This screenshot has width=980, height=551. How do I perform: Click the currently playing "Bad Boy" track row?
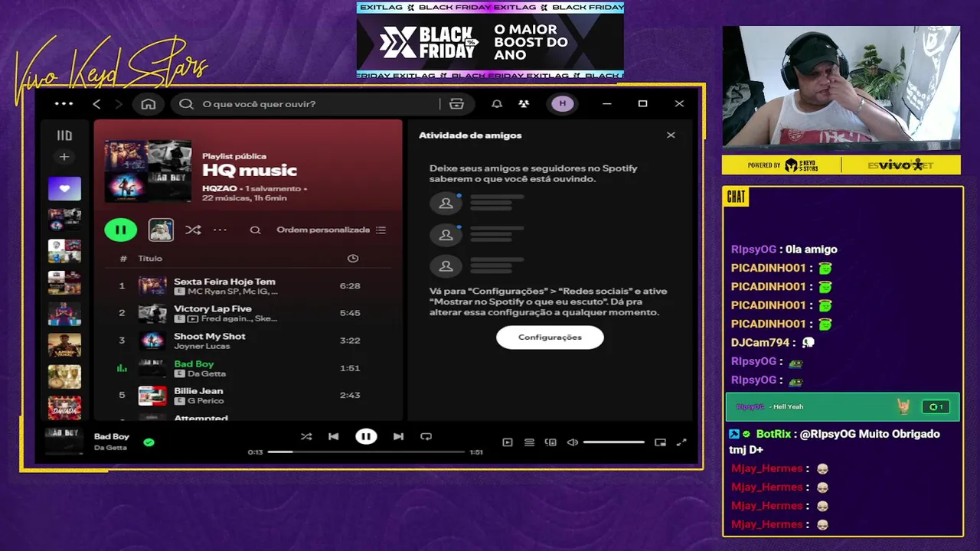click(242, 368)
